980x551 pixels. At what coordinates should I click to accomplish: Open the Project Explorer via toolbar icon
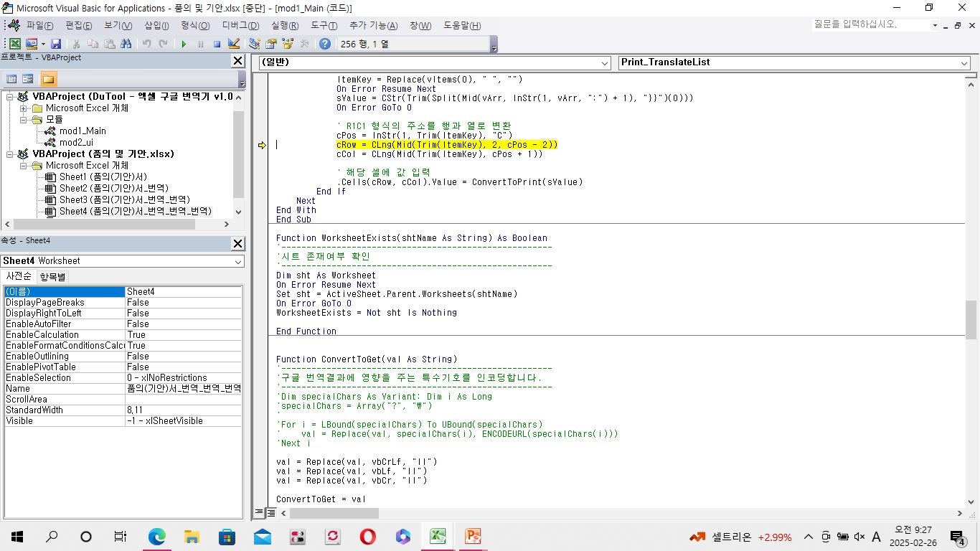pyautogui.click(x=254, y=44)
